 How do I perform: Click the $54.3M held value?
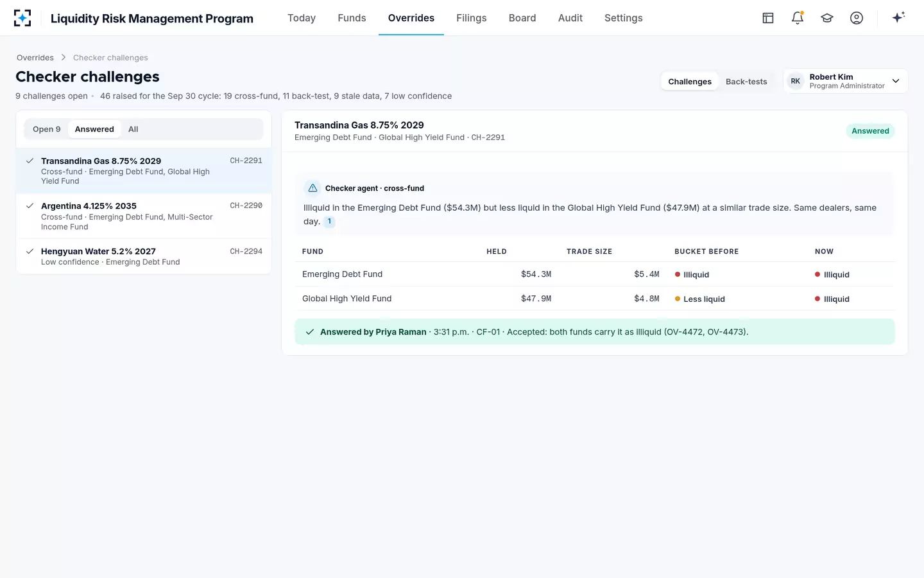click(536, 274)
